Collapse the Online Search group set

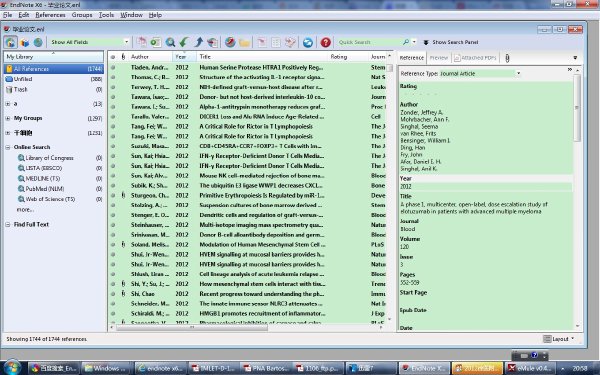click(x=8, y=147)
